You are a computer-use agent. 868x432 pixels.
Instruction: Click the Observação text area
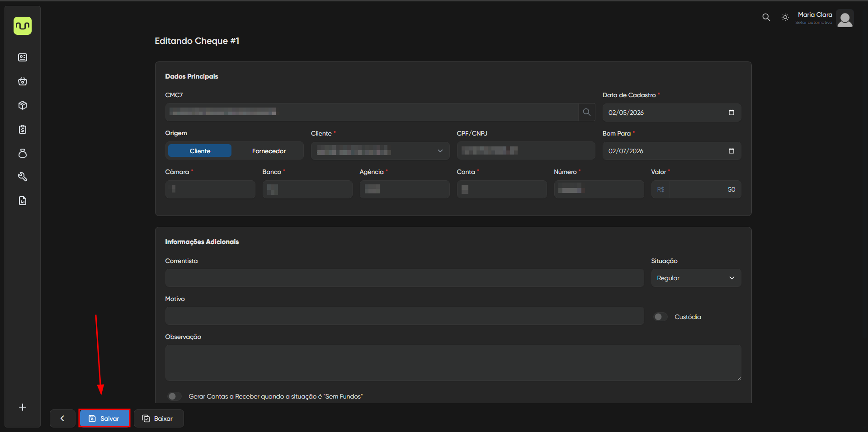(453, 362)
